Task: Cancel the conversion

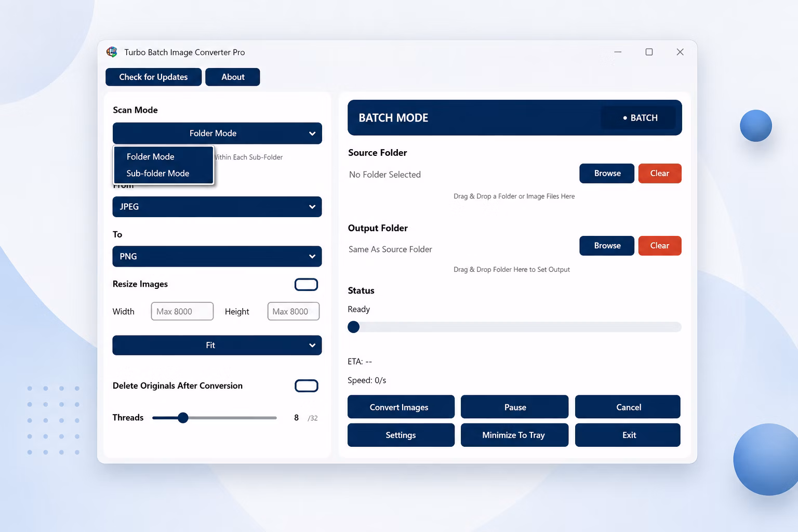Action: click(628, 407)
